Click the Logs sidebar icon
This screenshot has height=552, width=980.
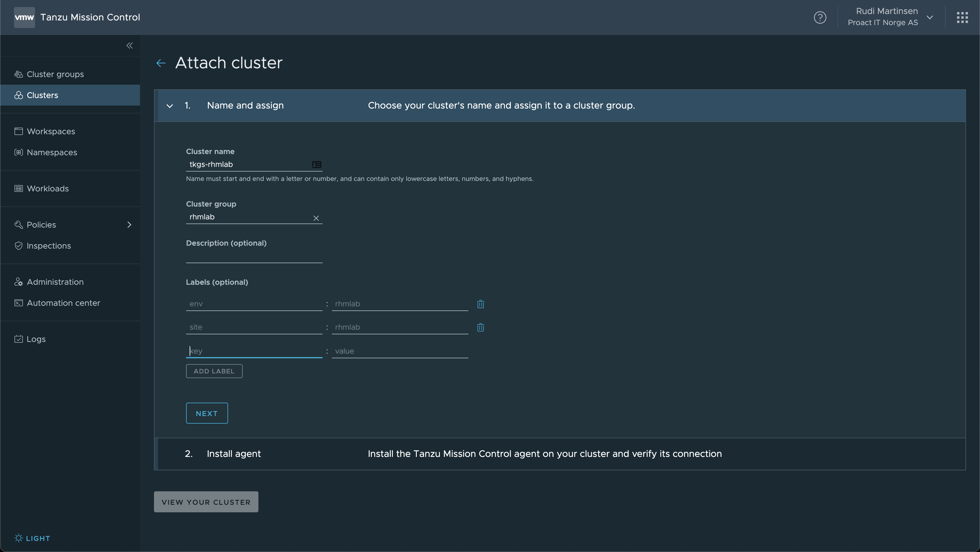19,338
